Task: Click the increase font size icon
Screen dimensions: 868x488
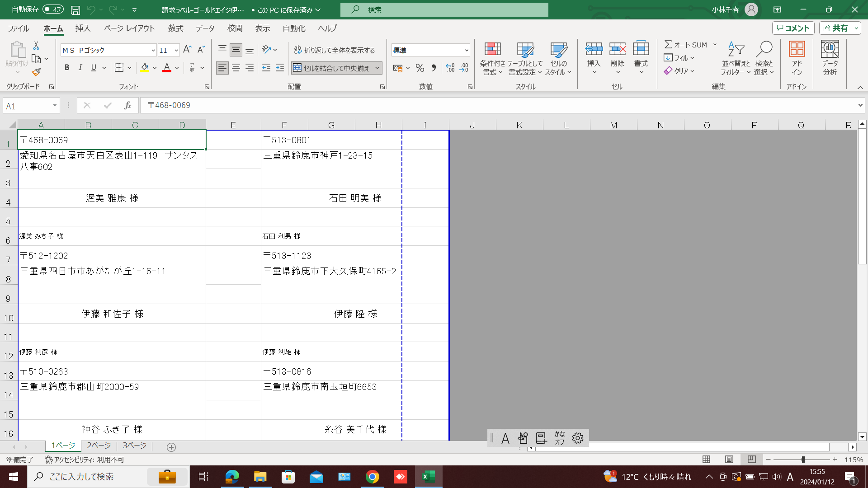Action: [187, 50]
